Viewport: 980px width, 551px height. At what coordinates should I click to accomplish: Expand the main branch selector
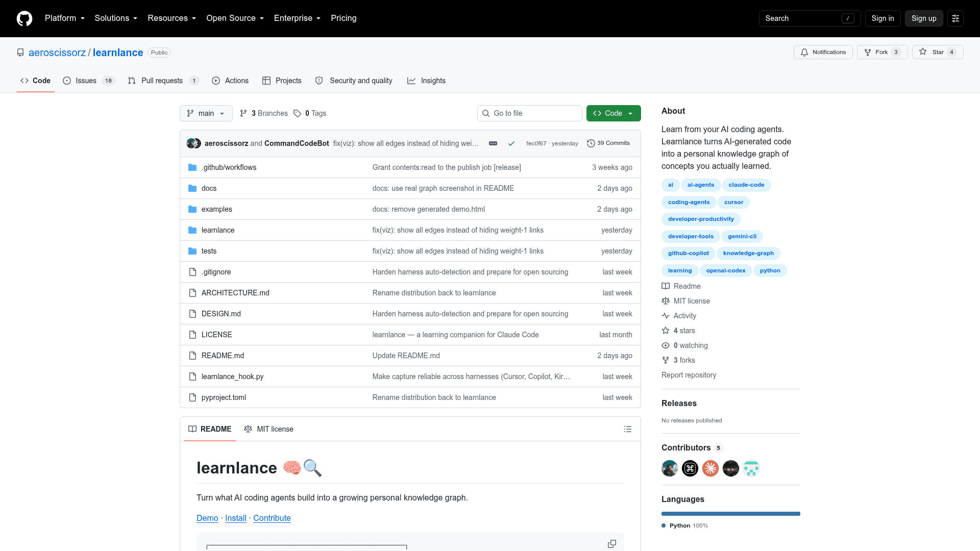[x=206, y=113]
